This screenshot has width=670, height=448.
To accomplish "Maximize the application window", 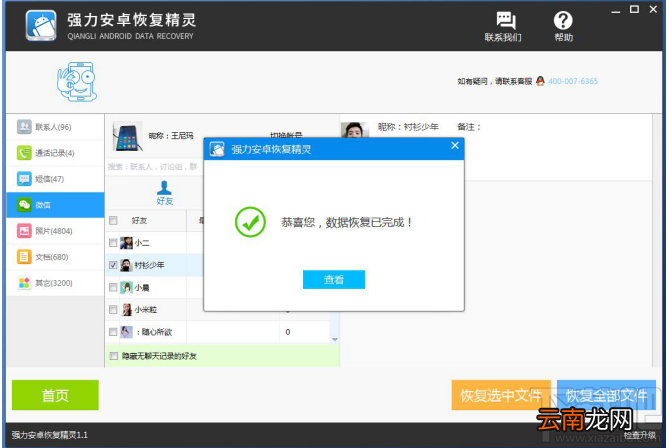I will coord(635,9).
